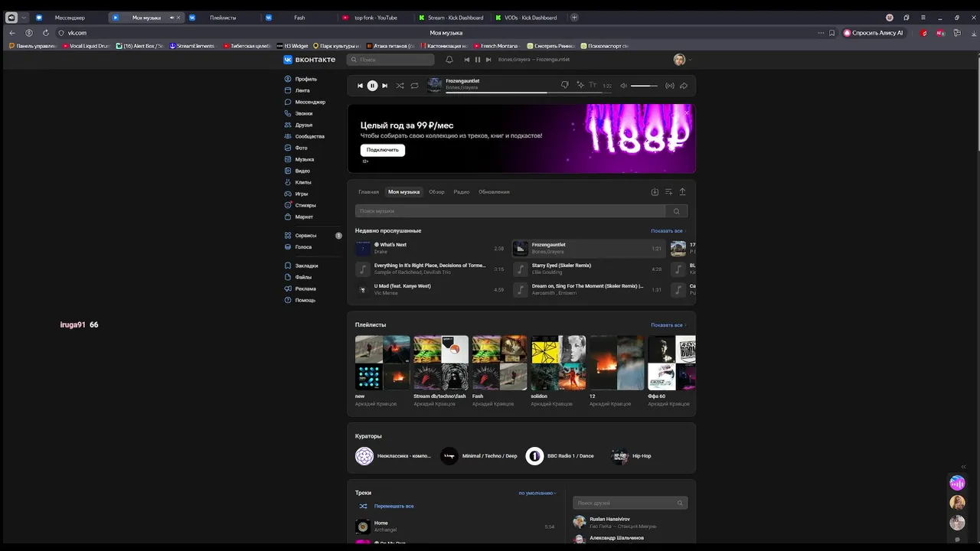Image resolution: width=980 pixels, height=551 pixels.
Task: Toggle broadcast music to status icon
Action: click(670, 86)
